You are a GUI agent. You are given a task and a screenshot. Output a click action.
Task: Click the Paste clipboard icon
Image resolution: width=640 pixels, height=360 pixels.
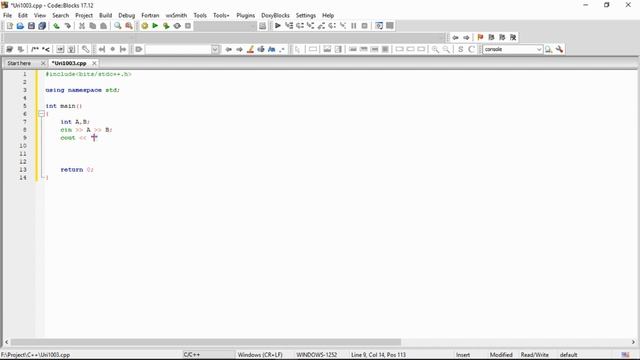coord(104,26)
